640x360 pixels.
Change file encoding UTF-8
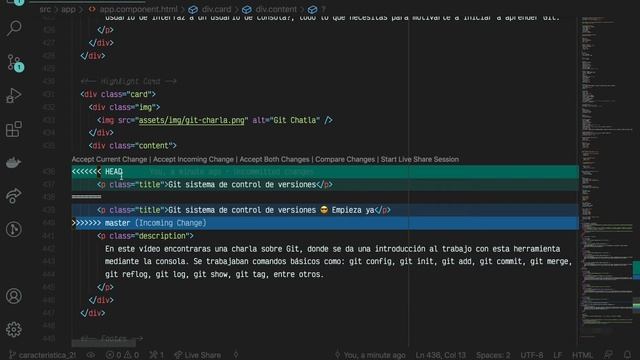(532, 355)
